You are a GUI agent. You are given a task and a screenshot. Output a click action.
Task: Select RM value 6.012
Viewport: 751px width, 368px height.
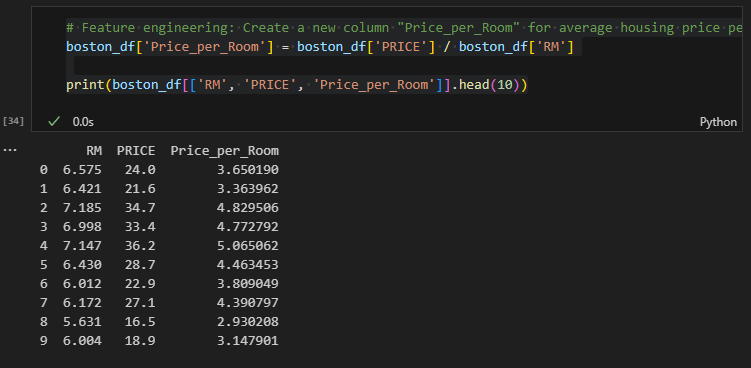pos(82,284)
